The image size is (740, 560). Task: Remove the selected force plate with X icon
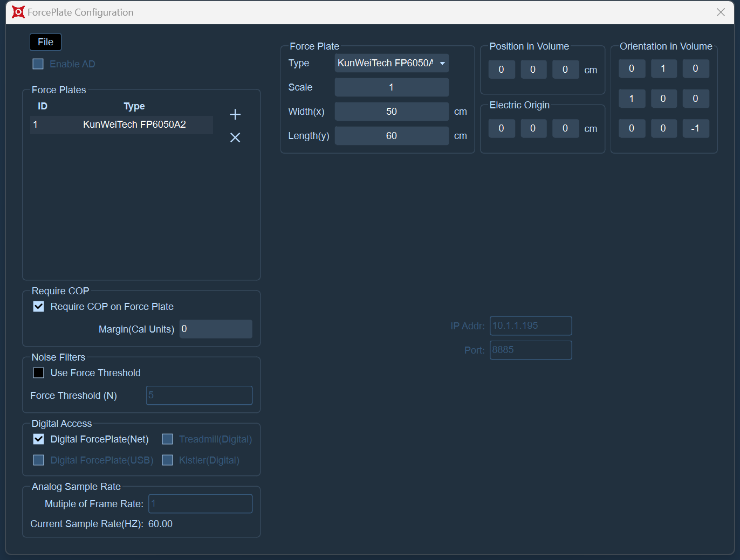coord(235,137)
